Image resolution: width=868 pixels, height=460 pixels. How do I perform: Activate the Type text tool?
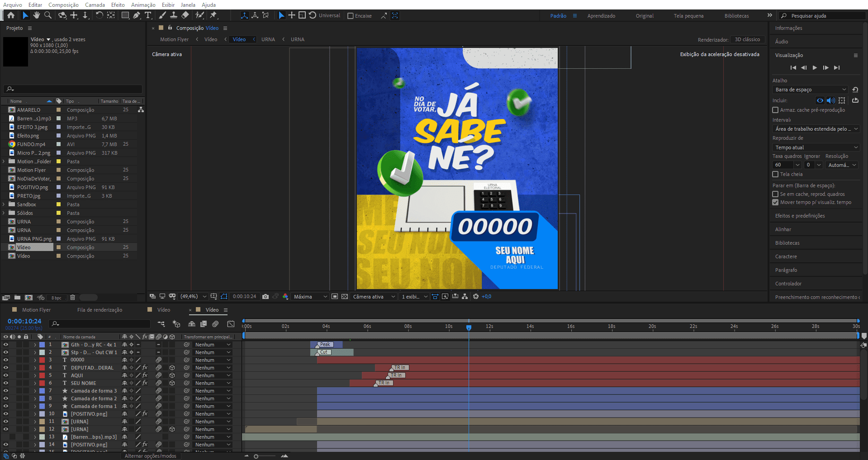[148, 15]
